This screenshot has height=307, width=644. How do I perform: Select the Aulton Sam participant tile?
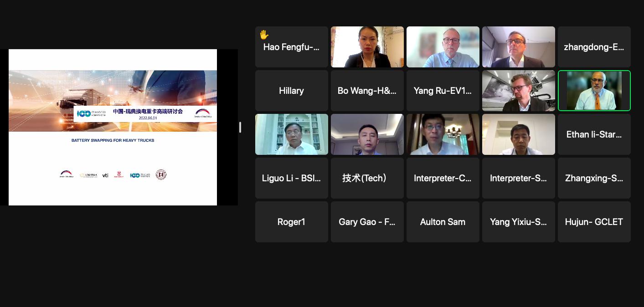click(x=443, y=222)
